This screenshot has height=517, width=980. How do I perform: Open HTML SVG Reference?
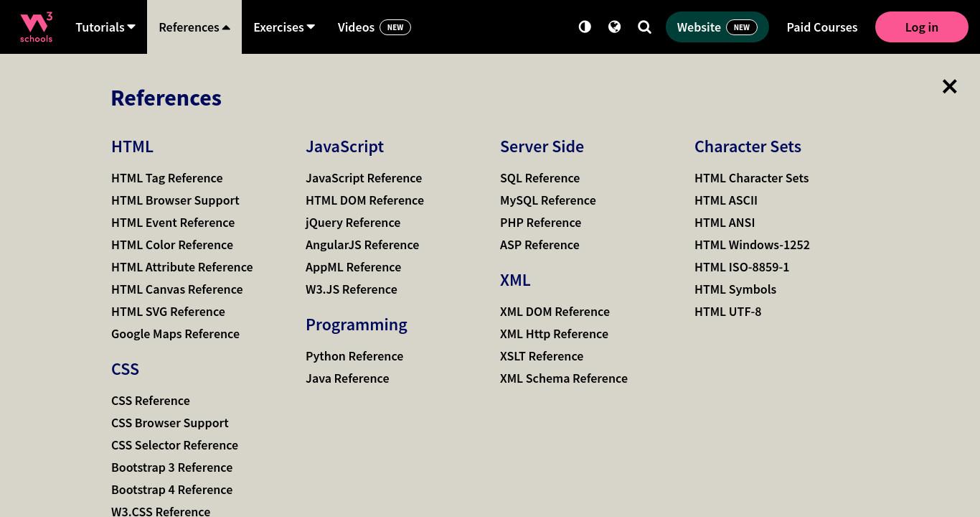tap(168, 311)
